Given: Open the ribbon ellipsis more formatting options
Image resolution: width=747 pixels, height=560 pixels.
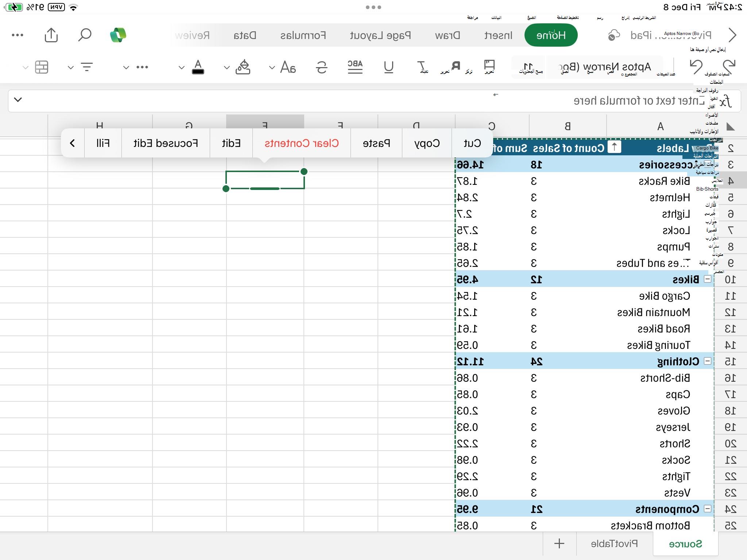Looking at the screenshot, I should [x=142, y=67].
